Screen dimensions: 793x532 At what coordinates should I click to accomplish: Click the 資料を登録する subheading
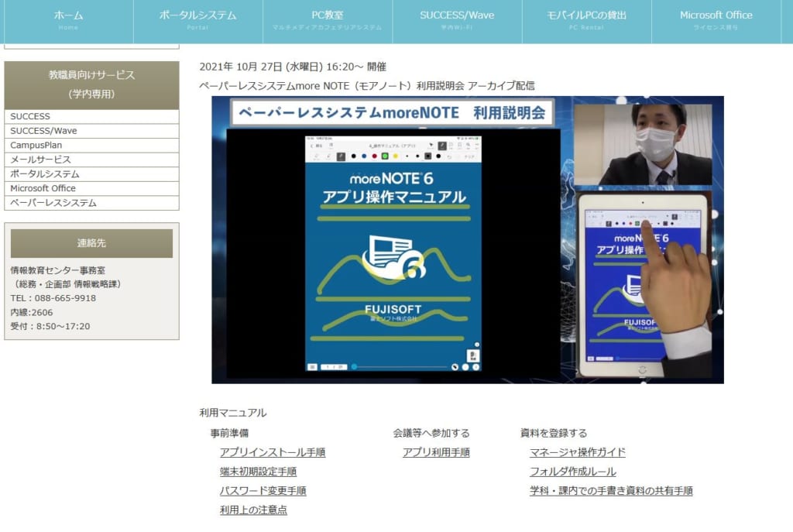[553, 433]
